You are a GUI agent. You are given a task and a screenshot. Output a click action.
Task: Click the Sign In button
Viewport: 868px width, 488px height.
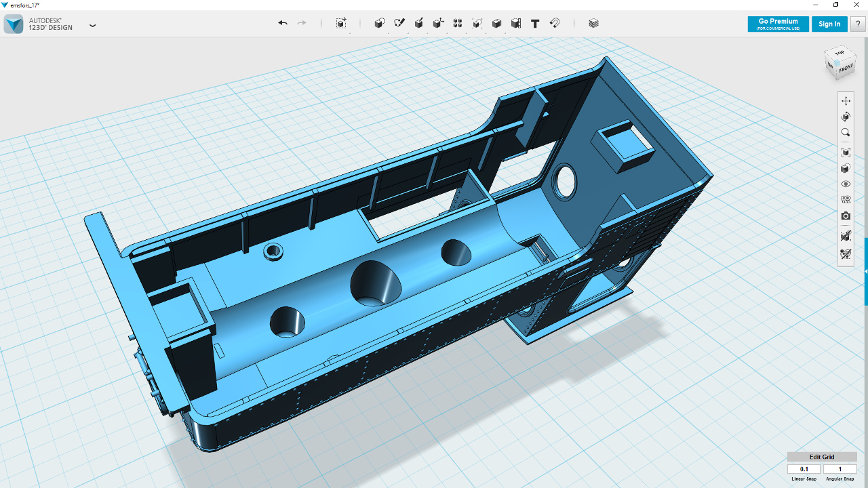pyautogui.click(x=829, y=24)
